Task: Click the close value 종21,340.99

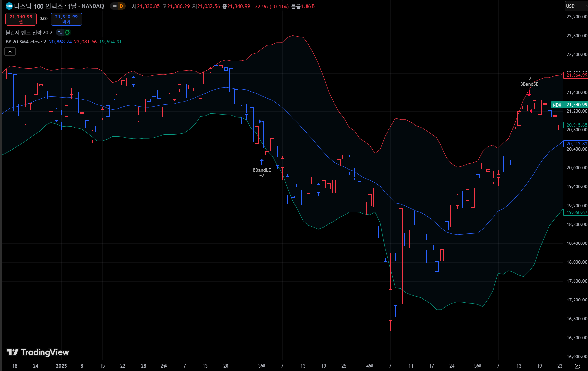Action: 236,6
